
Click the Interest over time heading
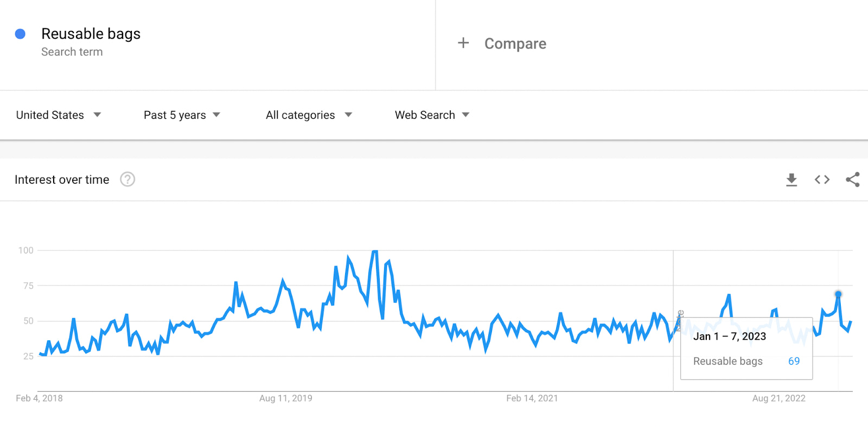62,179
